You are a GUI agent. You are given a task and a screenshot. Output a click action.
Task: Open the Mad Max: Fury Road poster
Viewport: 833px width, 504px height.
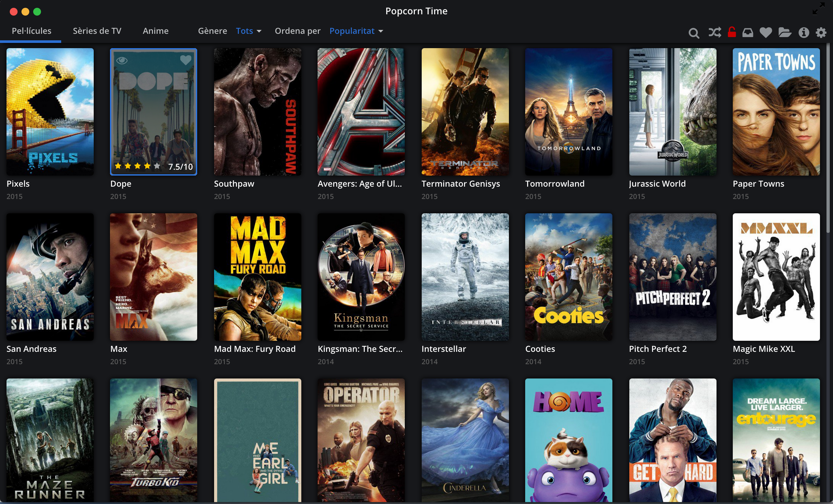[x=258, y=277]
